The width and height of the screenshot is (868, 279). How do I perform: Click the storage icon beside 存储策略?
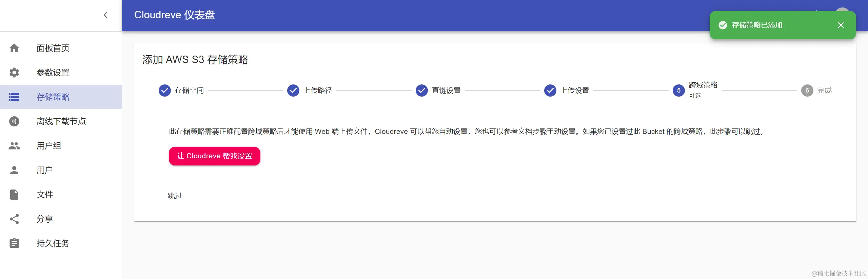(x=14, y=97)
